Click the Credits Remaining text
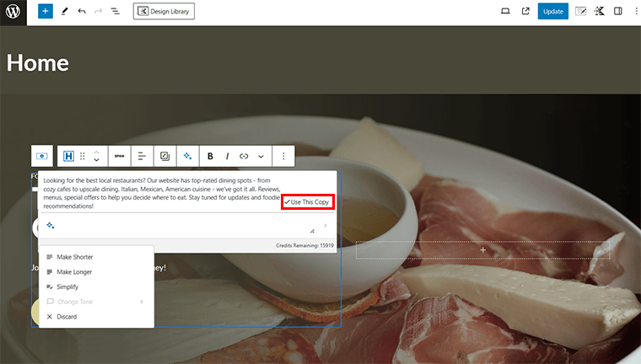The height and width of the screenshot is (364, 641). click(x=304, y=245)
